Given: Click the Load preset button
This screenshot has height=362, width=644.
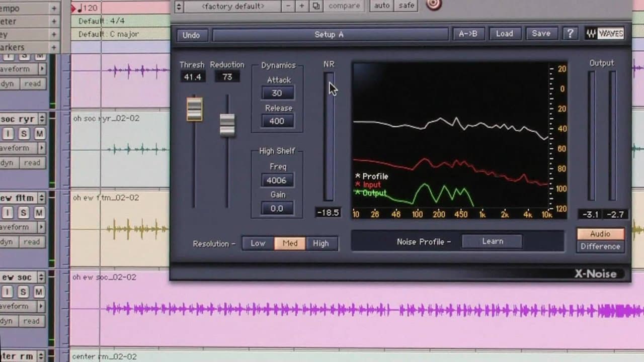Looking at the screenshot, I should click(x=505, y=34).
